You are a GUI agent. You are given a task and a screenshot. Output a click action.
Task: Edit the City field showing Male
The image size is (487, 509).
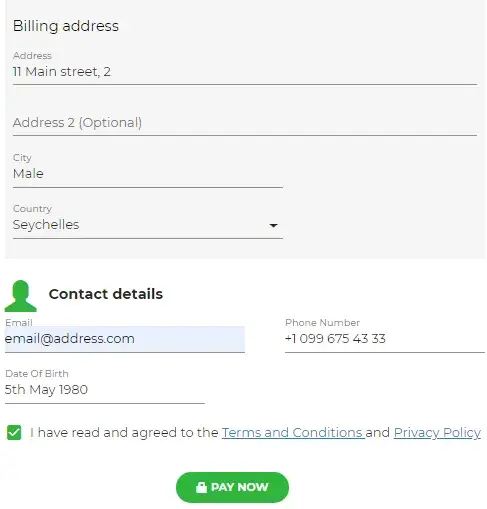pos(148,174)
